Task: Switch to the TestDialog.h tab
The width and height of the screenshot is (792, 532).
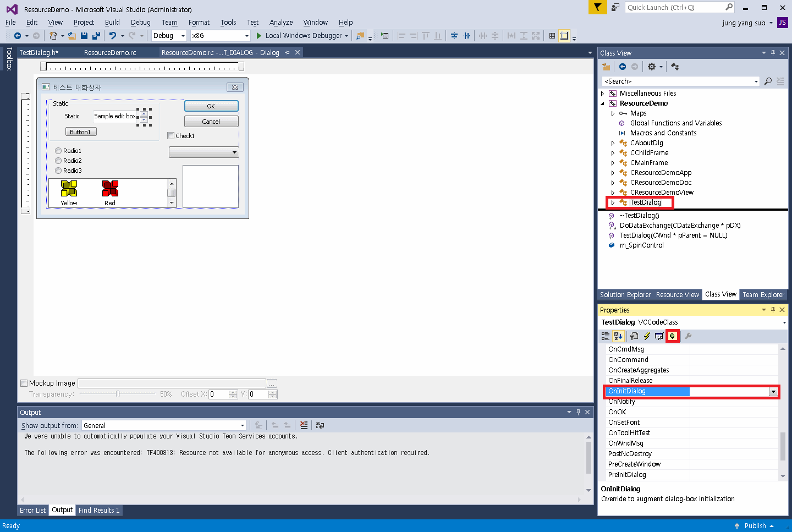Action: [38, 53]
